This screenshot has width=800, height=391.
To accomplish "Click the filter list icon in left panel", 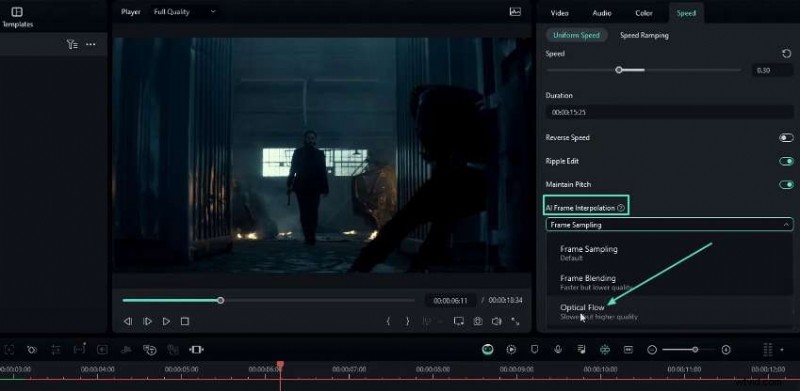I will tap(72, 44).
